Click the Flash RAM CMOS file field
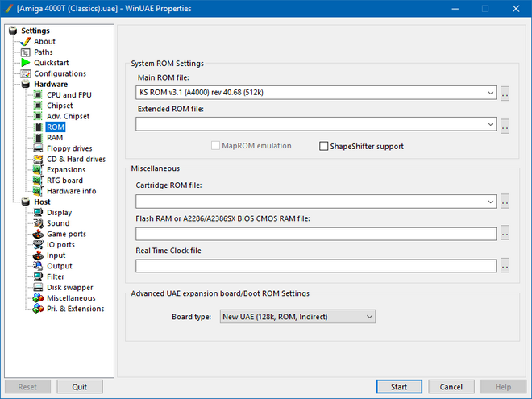 [x=315, y=234]
